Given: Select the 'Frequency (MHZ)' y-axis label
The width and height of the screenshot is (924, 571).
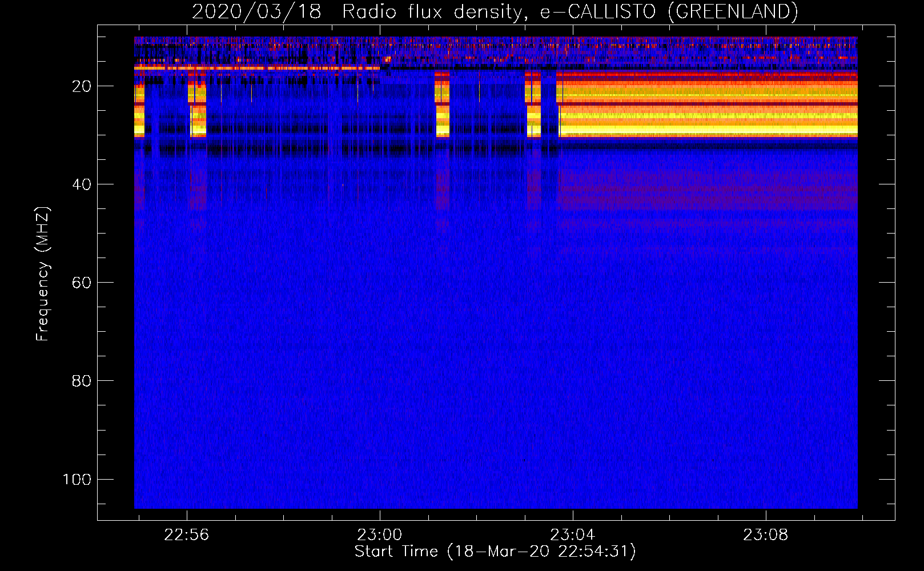Looking at the screenshot, I should (43, 274).
